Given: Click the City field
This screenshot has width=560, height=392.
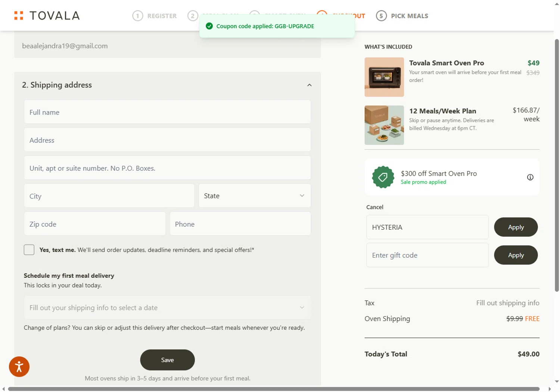Looking at the screenshot, I should coord(109,195).
